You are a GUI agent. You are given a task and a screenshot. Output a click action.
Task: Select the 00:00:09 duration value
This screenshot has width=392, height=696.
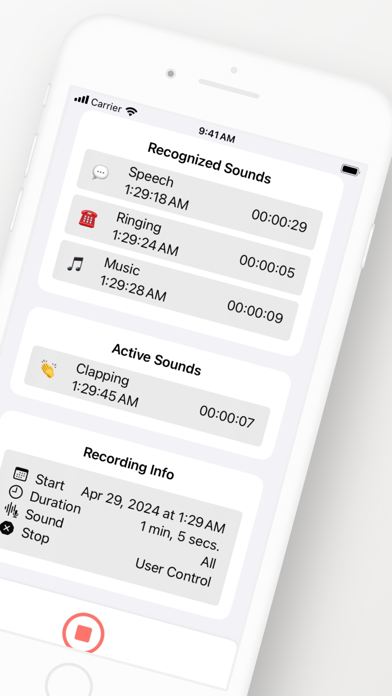pos(255,312)
